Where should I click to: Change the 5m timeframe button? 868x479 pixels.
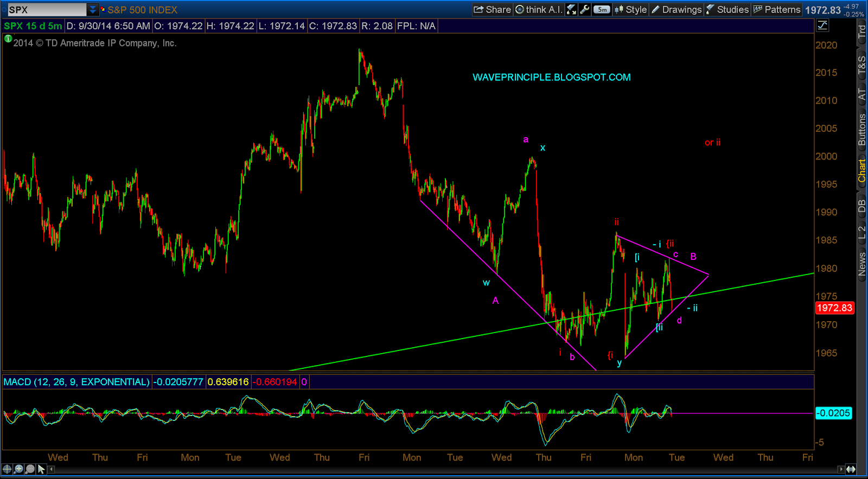coord(602,9)
